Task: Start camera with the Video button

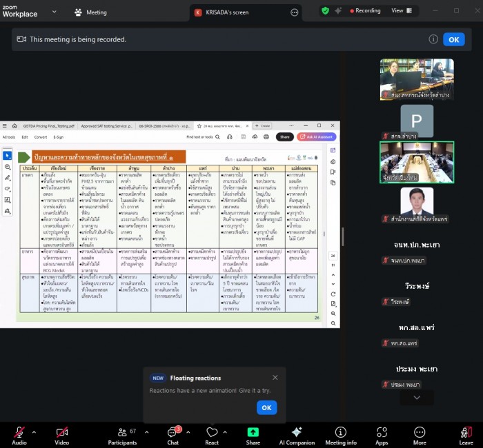Action: (62, 435)
